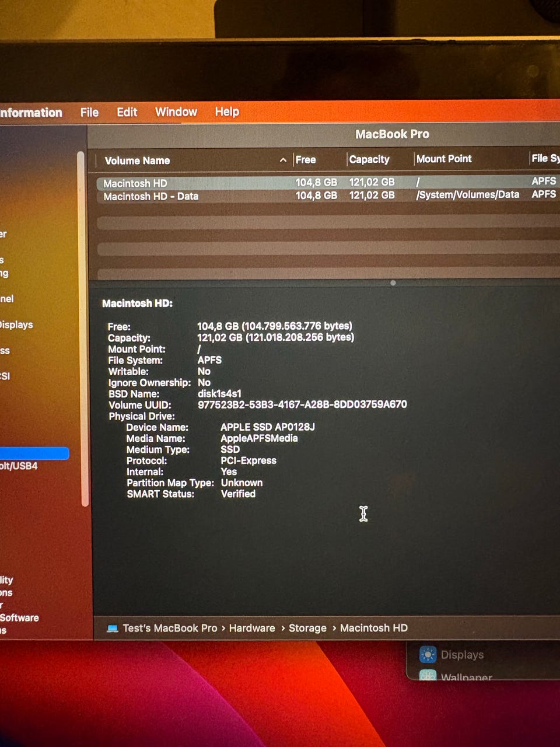Click the Internal value Yes
The image size is (560, 747).
[229, 472]
